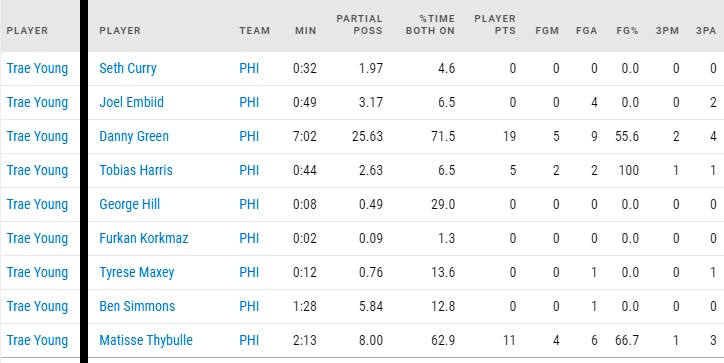
Task: Sort by FGA column header
Action: (x=586, y=31)
